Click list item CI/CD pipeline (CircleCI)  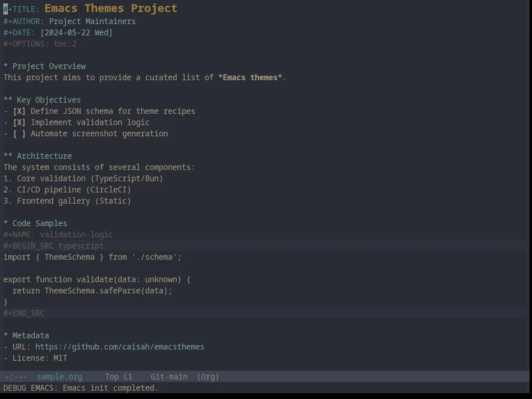(x=67, y=190)
